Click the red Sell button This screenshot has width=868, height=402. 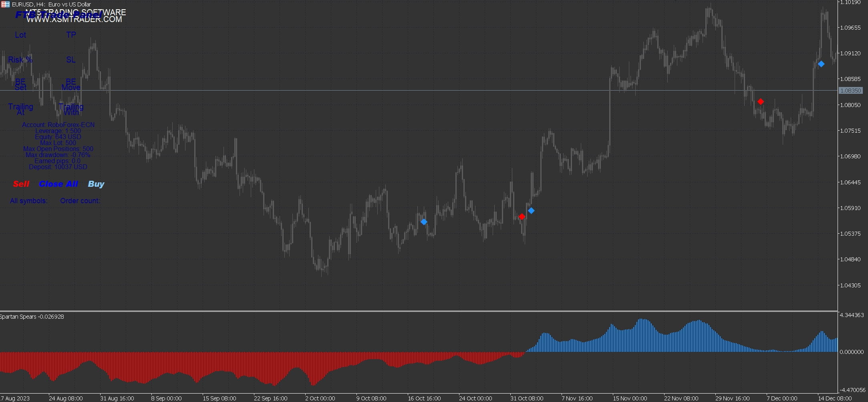pos(21,184)
